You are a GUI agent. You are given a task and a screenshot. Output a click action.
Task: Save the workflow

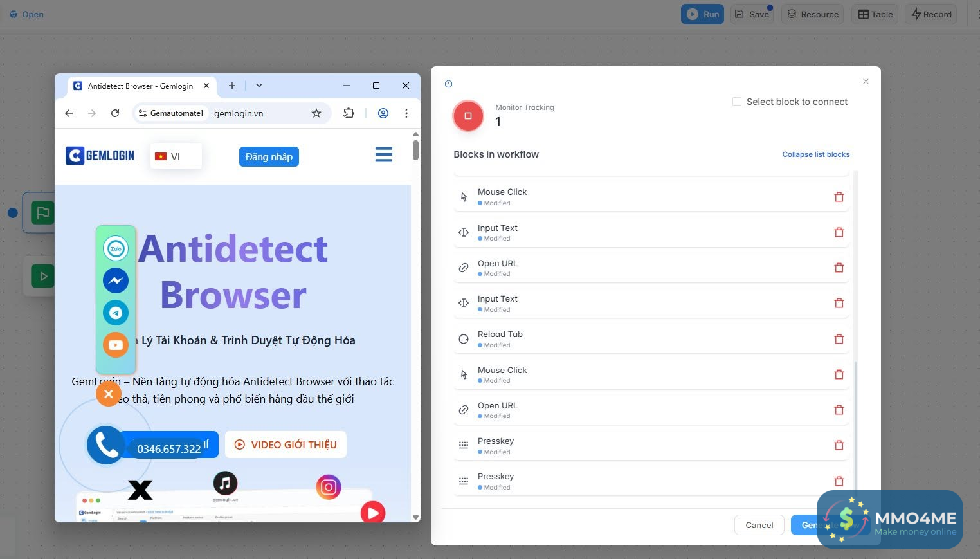coord(752,14)
